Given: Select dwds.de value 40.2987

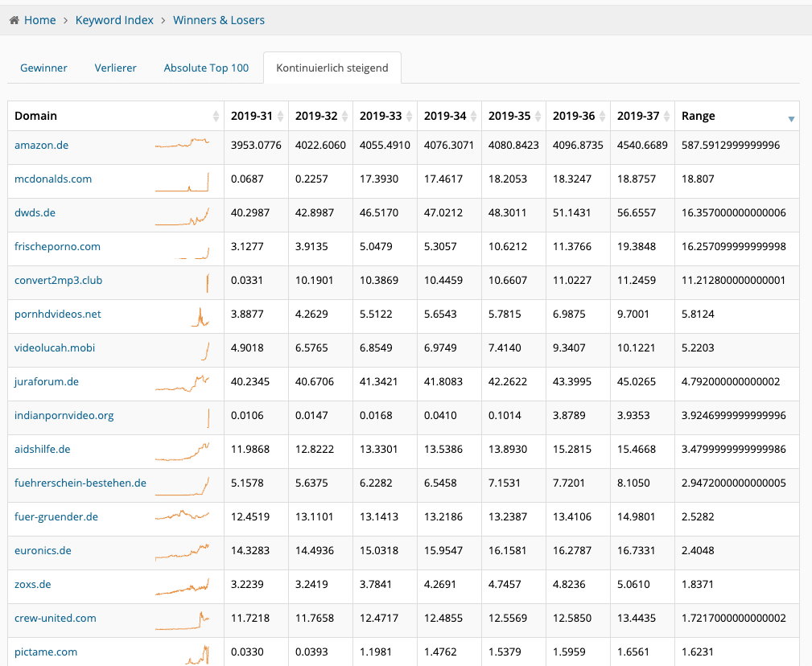Looking at the screenshot, I should click(x=250, y=212).
